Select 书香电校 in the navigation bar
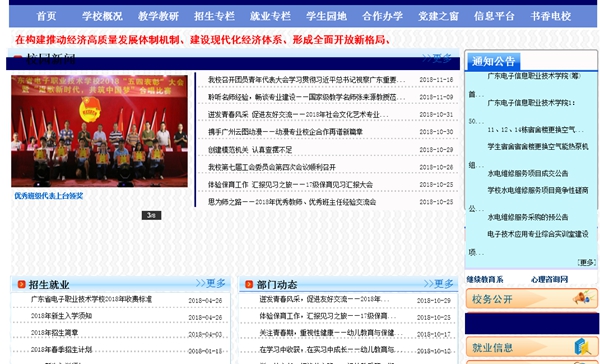The height and width of the screenshot is (364, 600). pyautogui.click(x=551, y=16)
